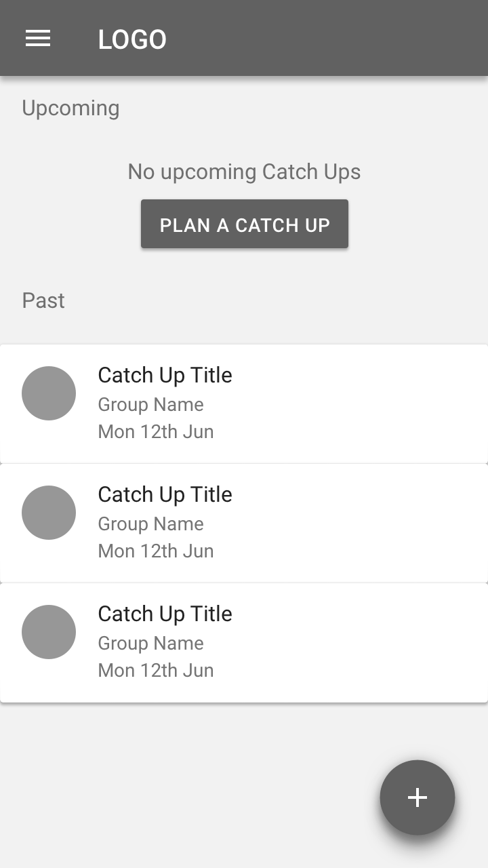Click the LOGO in the header
The image size is (488, 868).
(132, 39)
